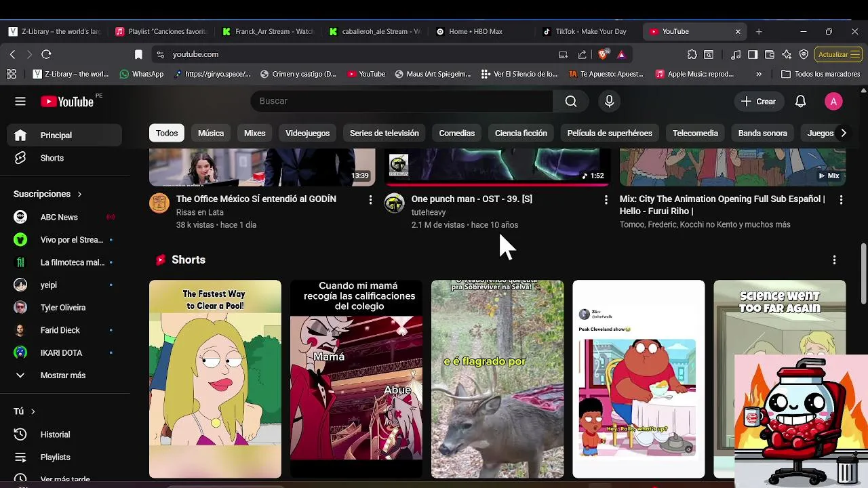868x488 pixels.
Task: Open browser extensions puzzle icon
Action: 692,54
